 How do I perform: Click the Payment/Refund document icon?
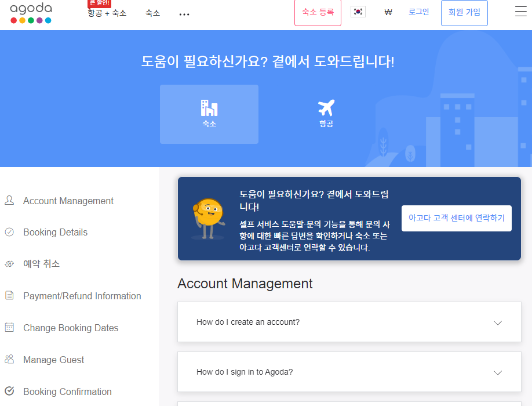9,296
